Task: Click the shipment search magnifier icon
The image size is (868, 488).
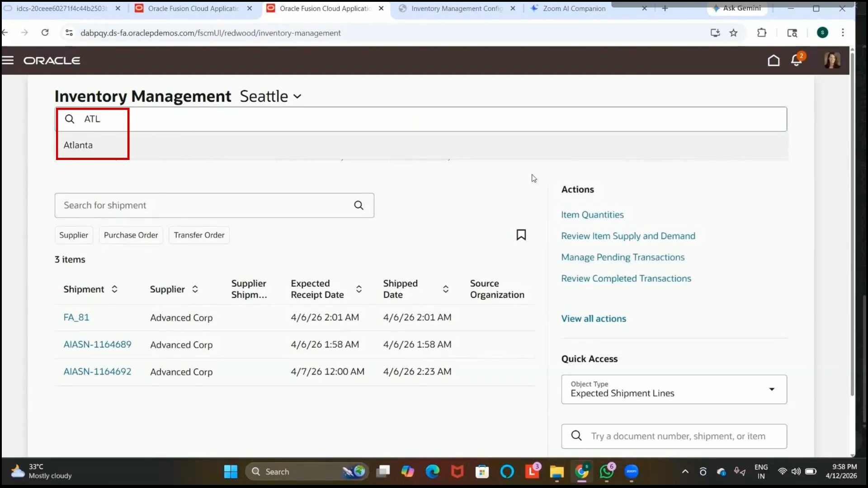Action: pyautogui.click(x=359, y=205)
